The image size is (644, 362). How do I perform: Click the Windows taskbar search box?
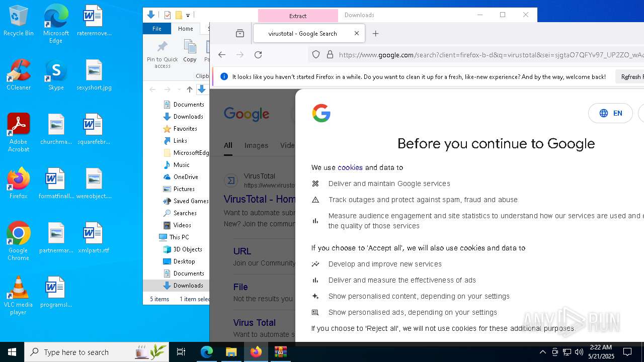pyautogui.click(x=97, y=352)
